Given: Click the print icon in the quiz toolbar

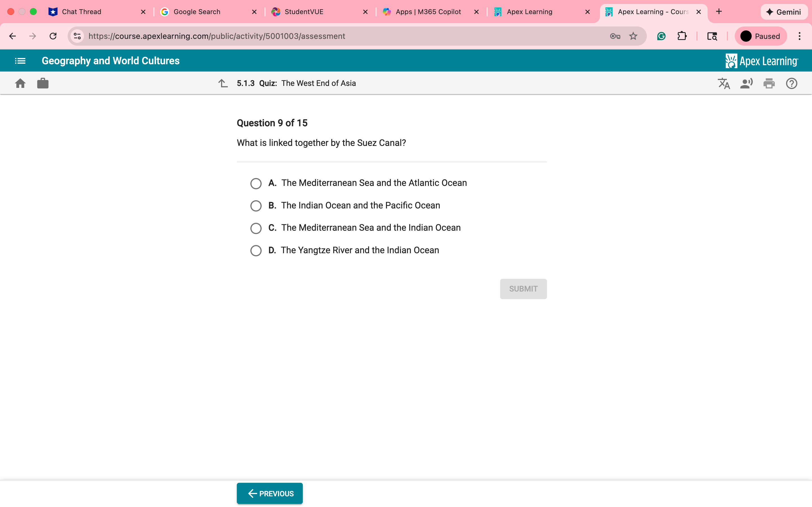Looking at the screenshot, I should tap(769, 83).
